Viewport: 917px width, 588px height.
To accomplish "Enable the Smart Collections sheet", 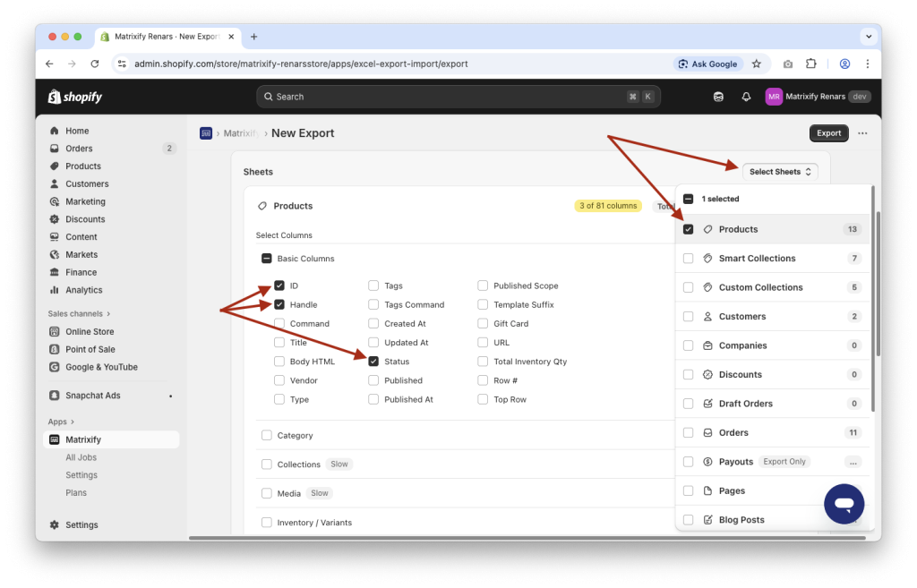I will (688, 258).
